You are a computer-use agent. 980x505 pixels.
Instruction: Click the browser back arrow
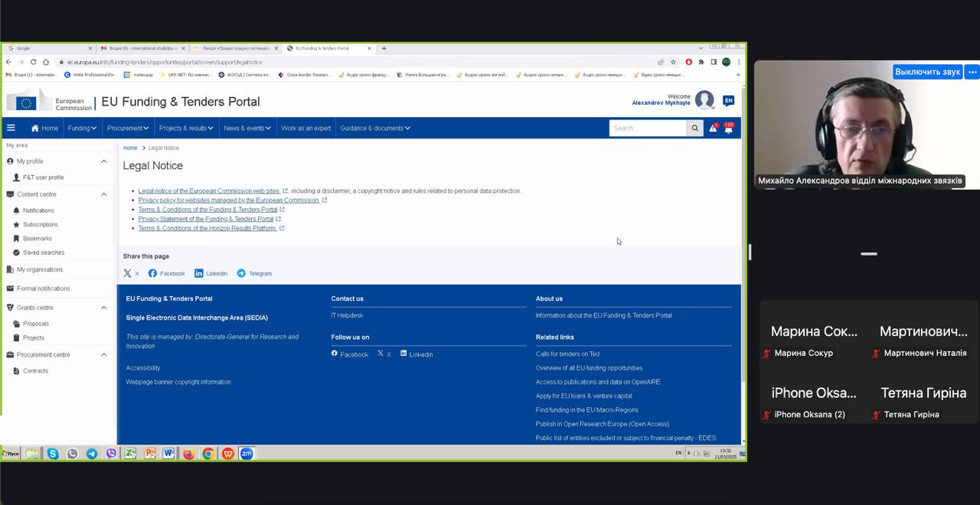[x=8, y=62]
